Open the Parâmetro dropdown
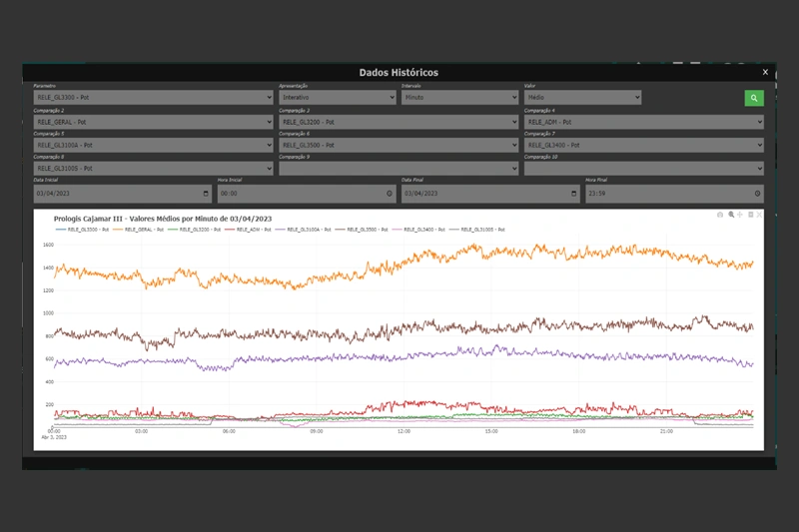The width and height of the screenshot is (799, 532). click(x=153, y=98)
